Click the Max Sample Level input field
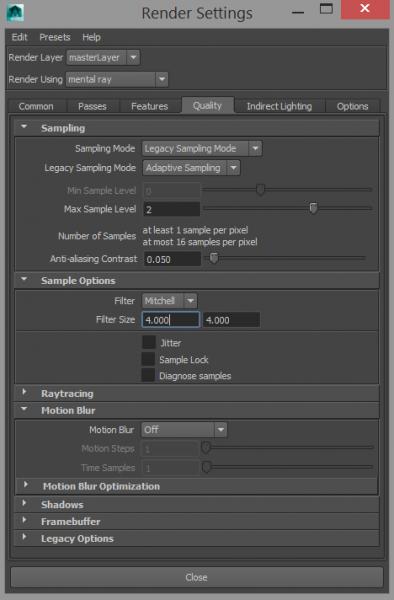 pos(172,209)
